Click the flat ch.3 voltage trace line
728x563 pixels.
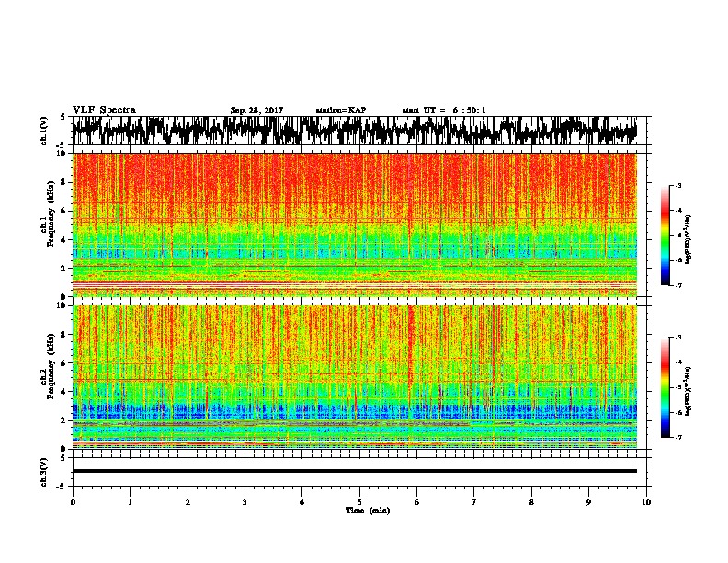pos(355,471)
